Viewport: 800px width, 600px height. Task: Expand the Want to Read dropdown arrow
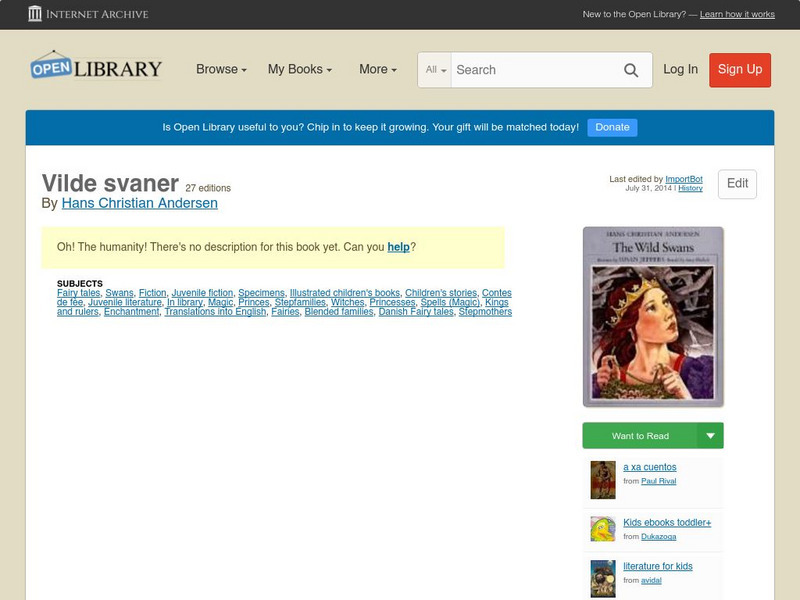click(710, 436)
